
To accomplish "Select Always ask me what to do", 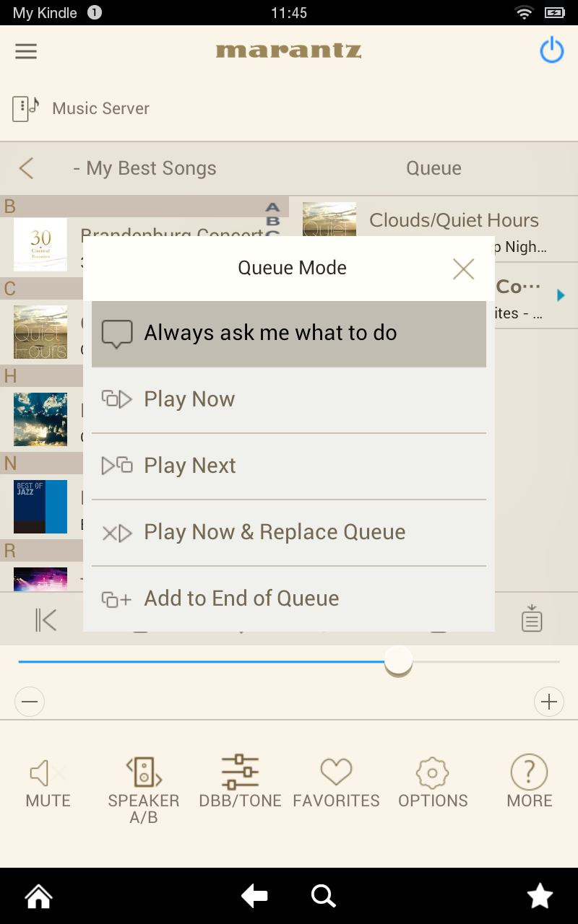I will [x=289, y=334].
